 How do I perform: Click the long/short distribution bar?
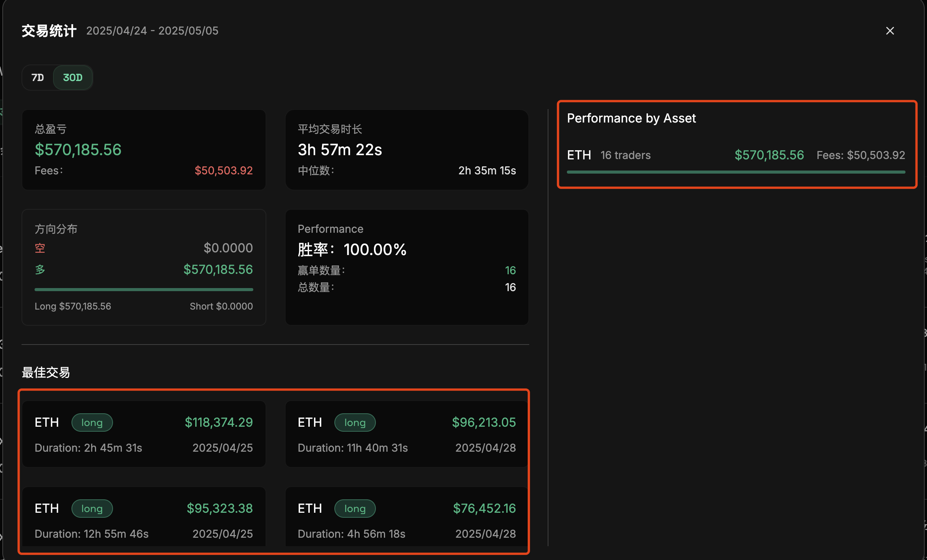[x=144, y=289]
